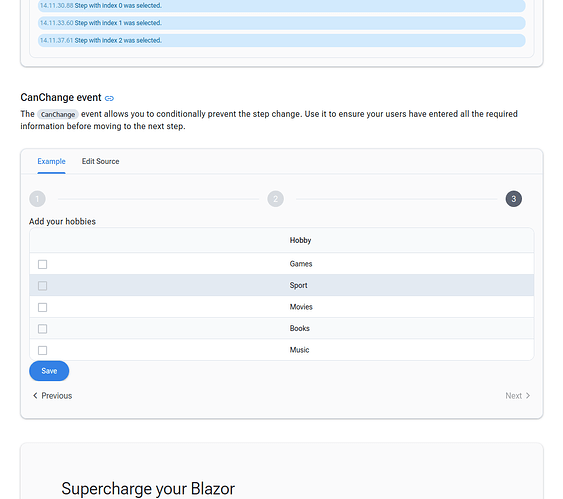Screen dimensions: 563x499
Task: Select the Sport row in the table
Action: tap(282, 285)
